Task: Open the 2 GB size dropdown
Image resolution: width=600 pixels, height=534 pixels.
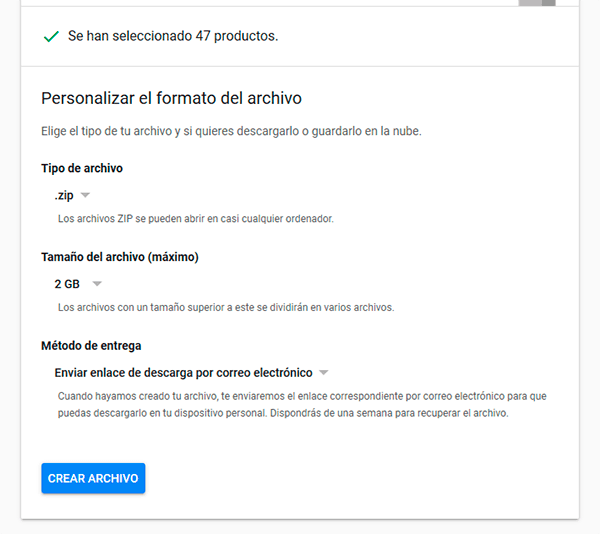Action: click(x=78, y=284)
